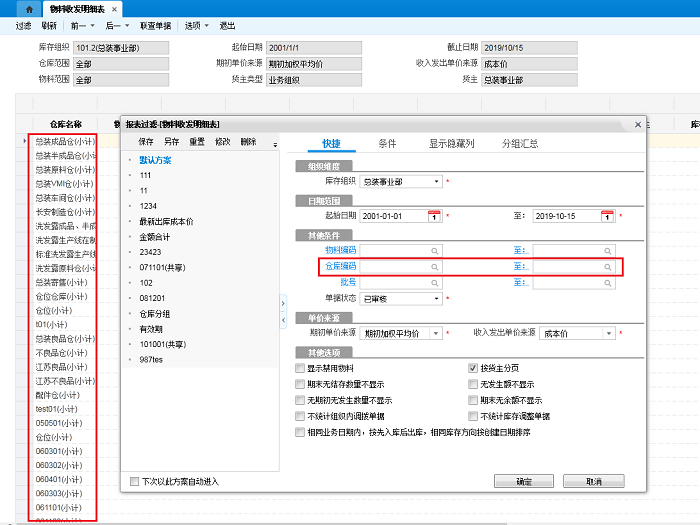Expand 后一 toolbar dropdown
The height and width of the screenshot is (525, 700).
click(x=127, y=26)
